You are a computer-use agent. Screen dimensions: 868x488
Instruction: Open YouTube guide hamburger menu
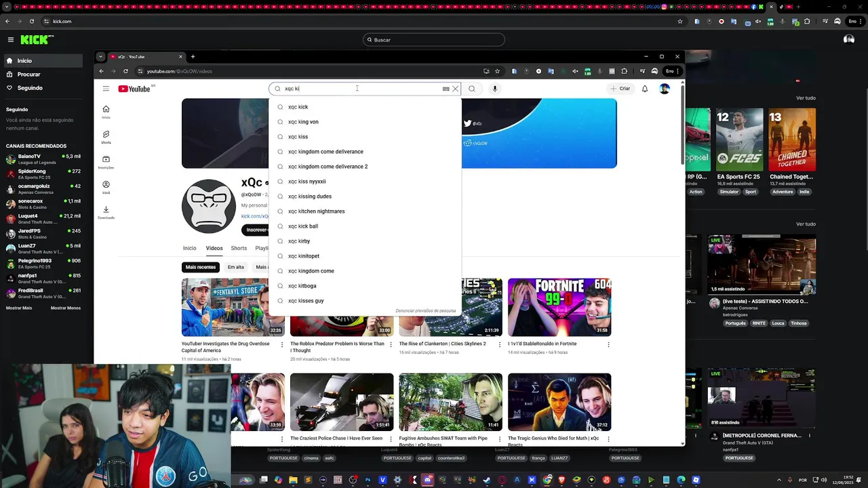[106, 89]
